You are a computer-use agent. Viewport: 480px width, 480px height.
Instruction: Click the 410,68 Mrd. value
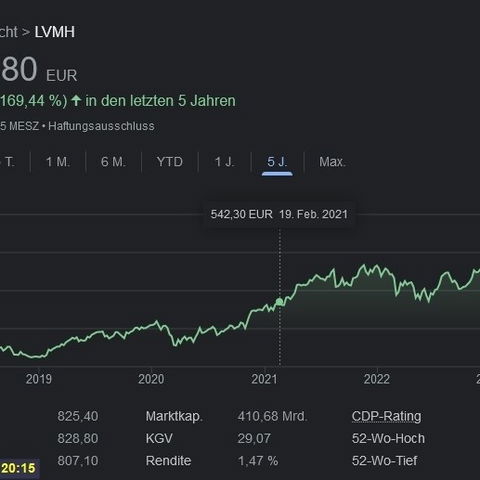tap(272, 416)
